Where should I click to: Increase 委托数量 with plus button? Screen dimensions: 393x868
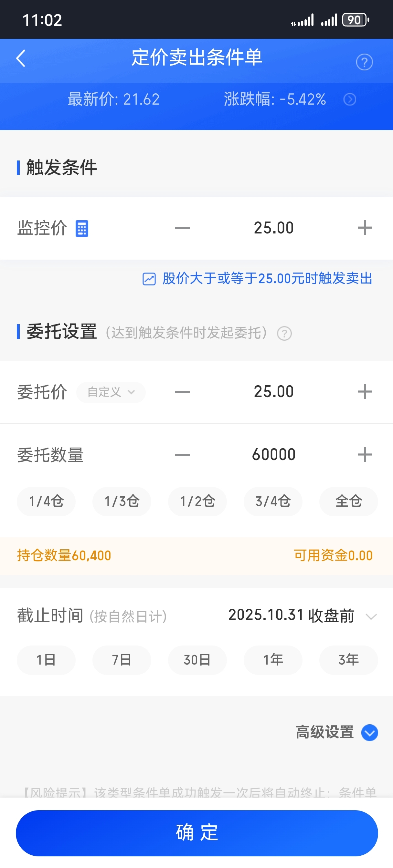[365, 455]
